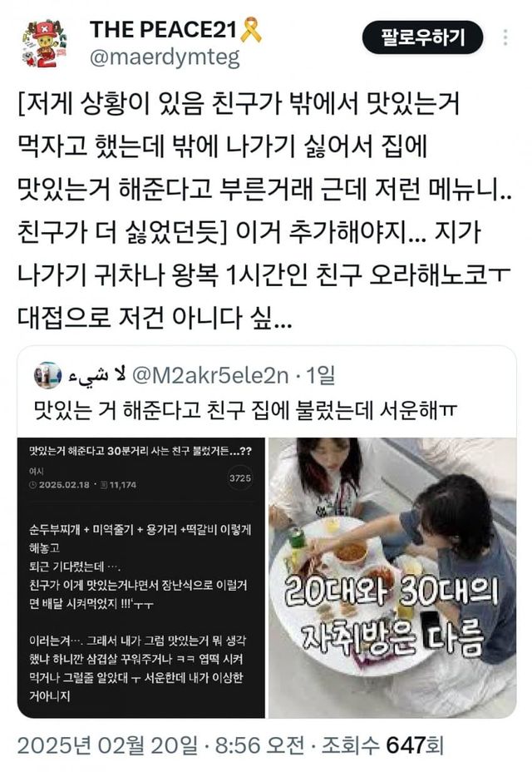Viewport: 532px width, 772px height.
Task: Open the @maerdymteg handle link
Action: click(x=165, y=57)
